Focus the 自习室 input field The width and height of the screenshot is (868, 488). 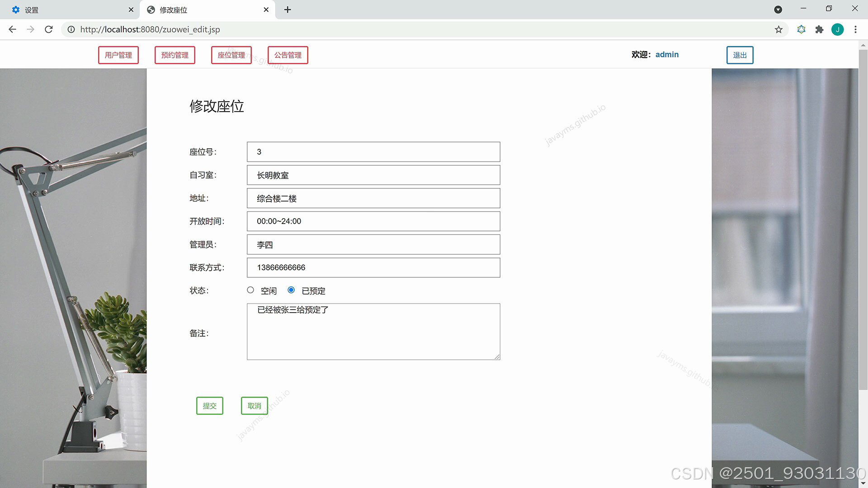[373, 175]
